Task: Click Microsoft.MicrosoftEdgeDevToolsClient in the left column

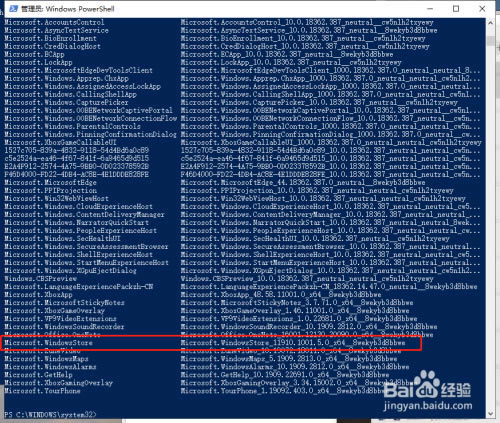Action: (x=78, y=70)
